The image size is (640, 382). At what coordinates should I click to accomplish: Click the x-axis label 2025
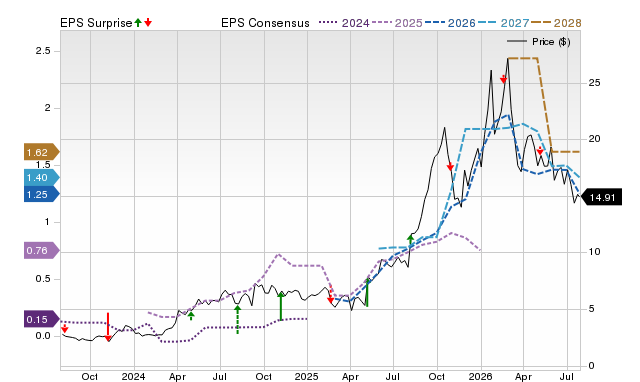click(307, 376)
